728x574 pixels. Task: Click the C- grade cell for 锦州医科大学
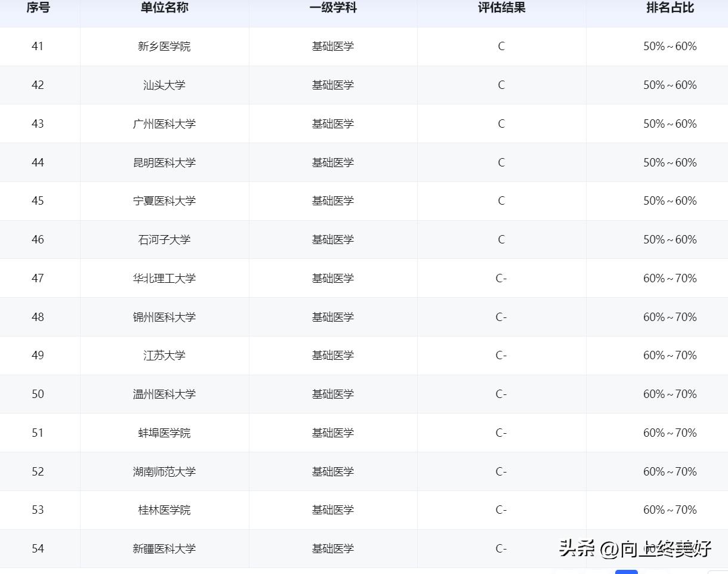point(501,317)
